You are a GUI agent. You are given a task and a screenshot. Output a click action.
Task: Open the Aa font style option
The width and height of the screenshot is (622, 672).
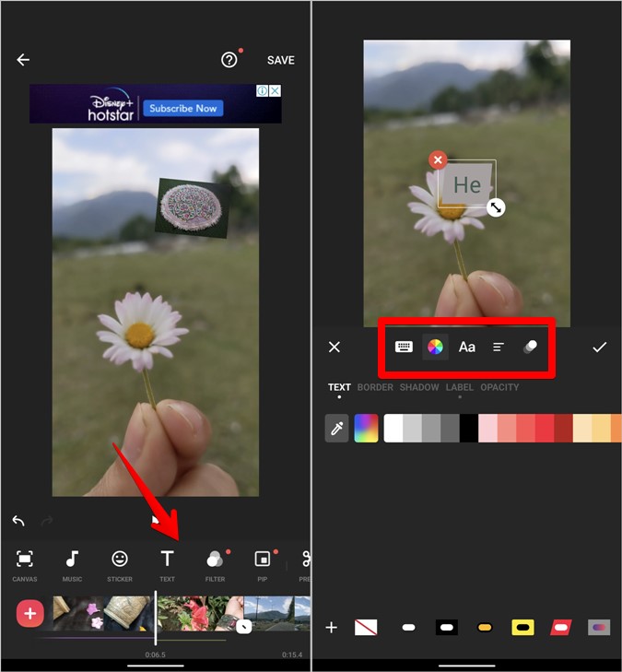467,347
